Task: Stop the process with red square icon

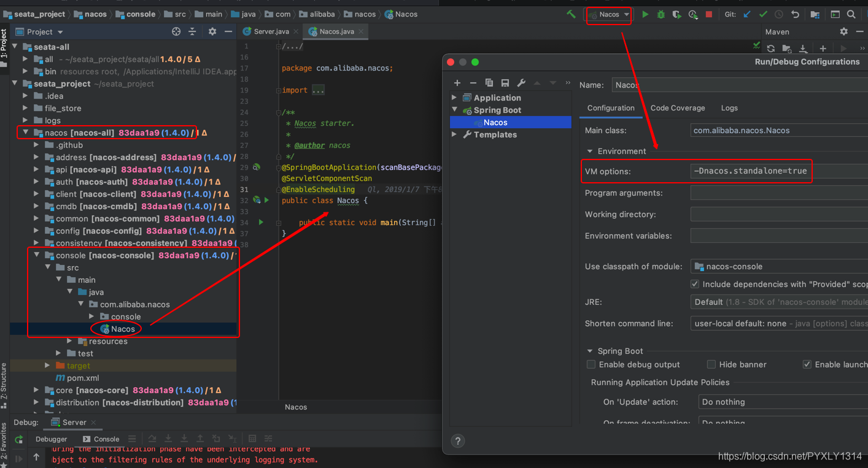Action: point(709,14)
